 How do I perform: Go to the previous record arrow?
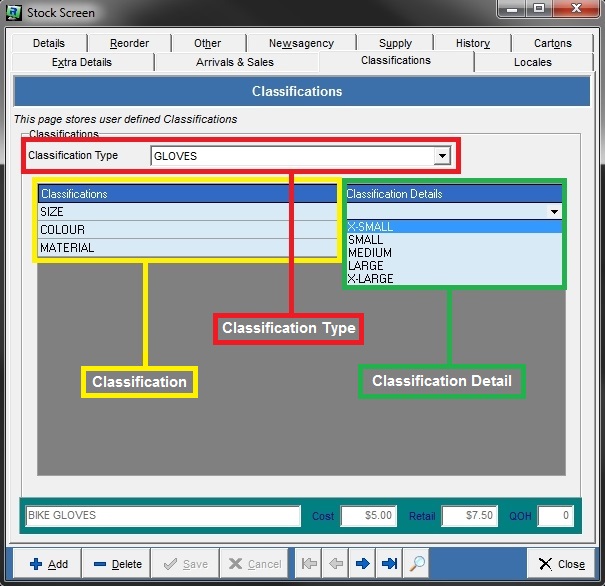pos(334,564)
